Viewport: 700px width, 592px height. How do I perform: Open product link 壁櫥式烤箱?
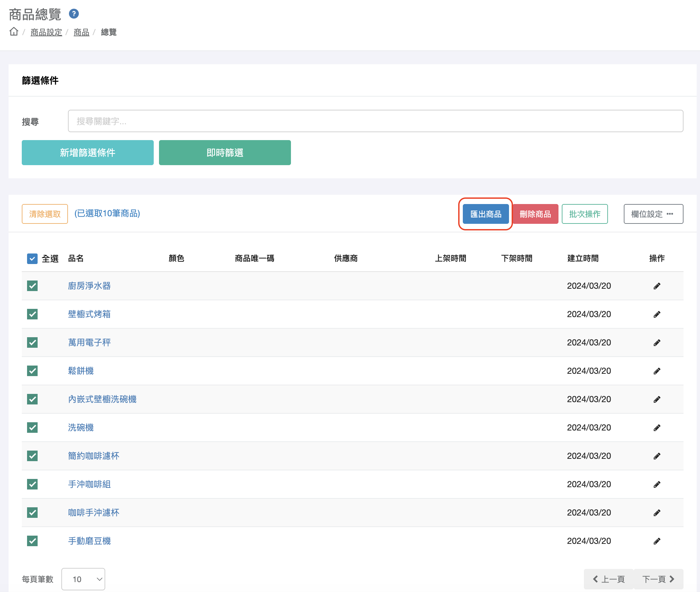click(x=89, y=314)
